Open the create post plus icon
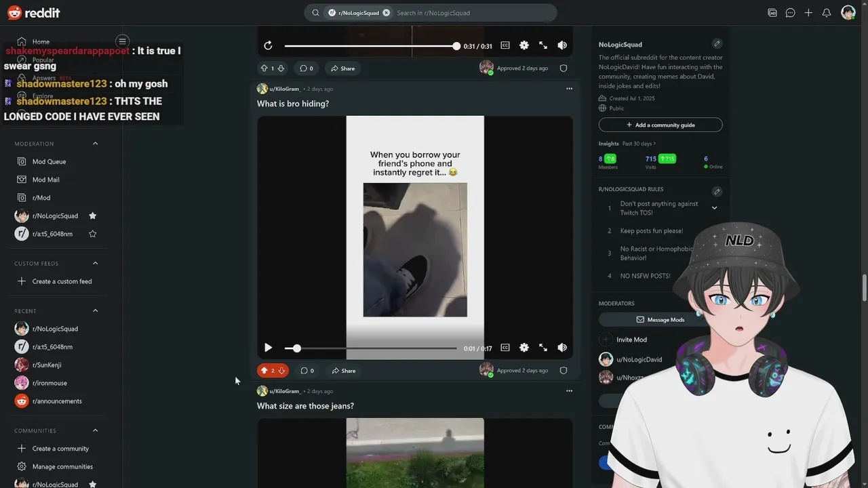The width and height of the screenshot is (868, 488). (x=808, y=13)
